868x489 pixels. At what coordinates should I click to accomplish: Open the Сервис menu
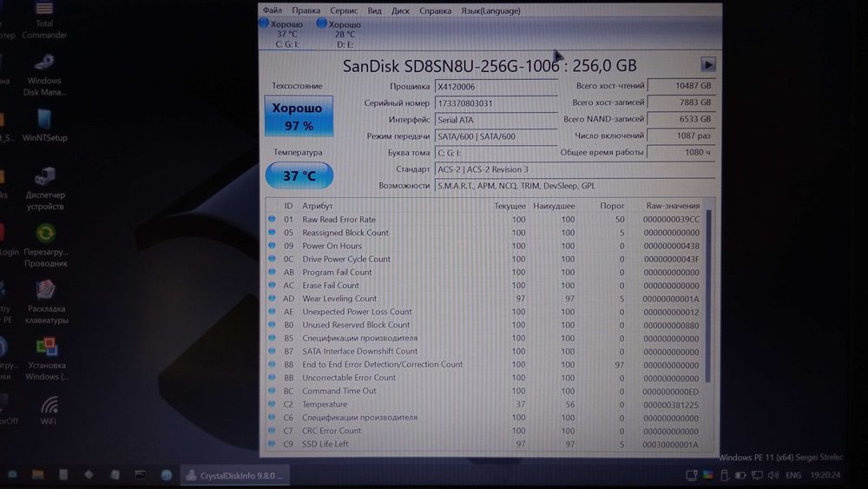[x=344, y=10]
